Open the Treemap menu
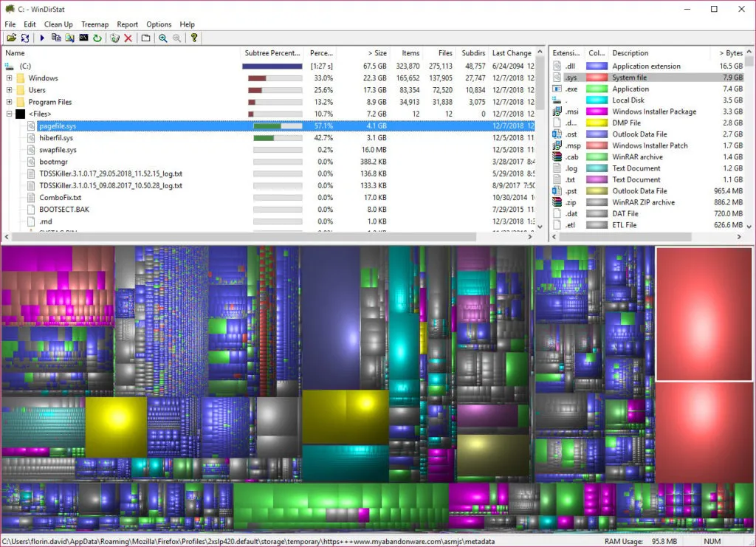The width and height of the screenshot is (756, 547). click(94, 24)
